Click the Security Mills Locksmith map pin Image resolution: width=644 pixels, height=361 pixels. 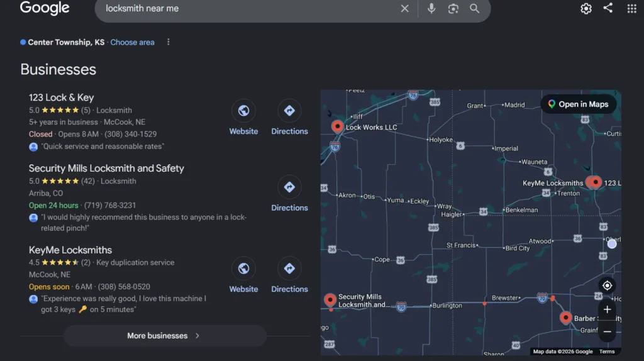pos(330,300)
